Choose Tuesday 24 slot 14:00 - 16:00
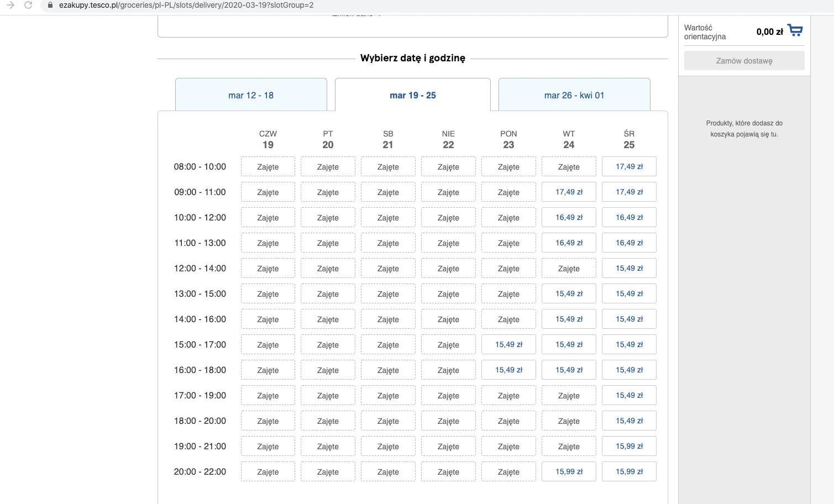Viewport: 834px width, 504px height. (x=569, y=319)
